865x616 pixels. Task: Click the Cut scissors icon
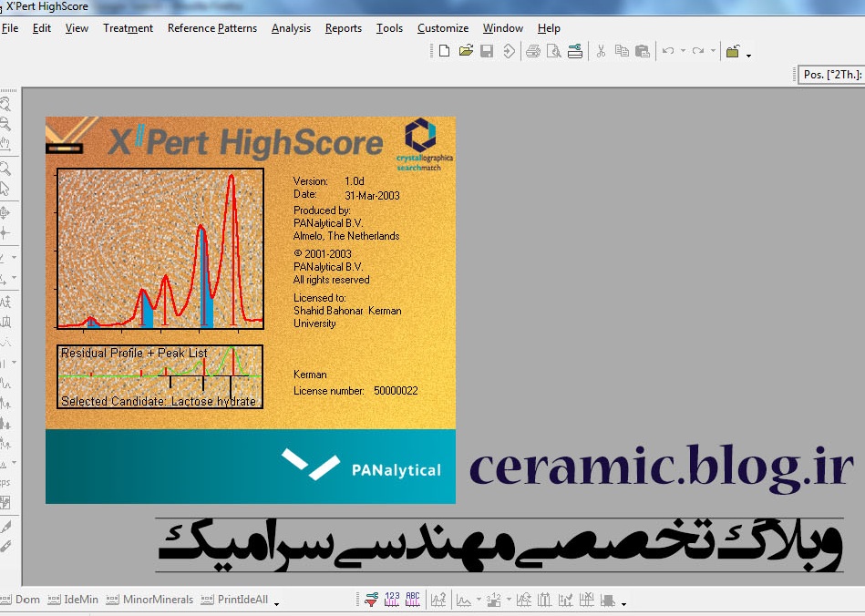601,51
